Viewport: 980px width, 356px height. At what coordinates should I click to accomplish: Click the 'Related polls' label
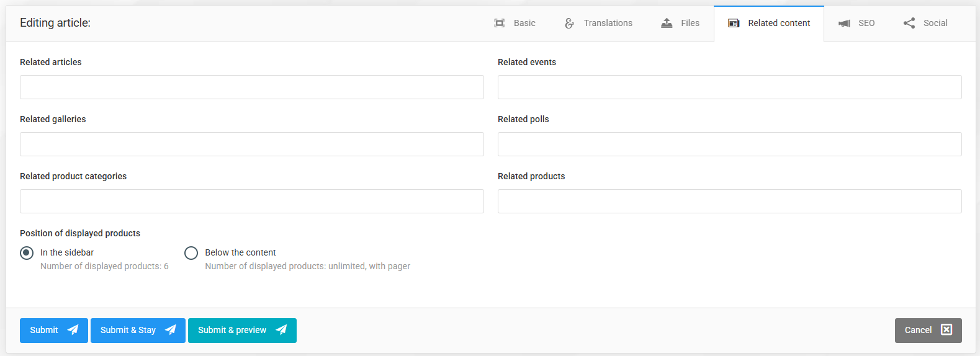coord(523,119)
